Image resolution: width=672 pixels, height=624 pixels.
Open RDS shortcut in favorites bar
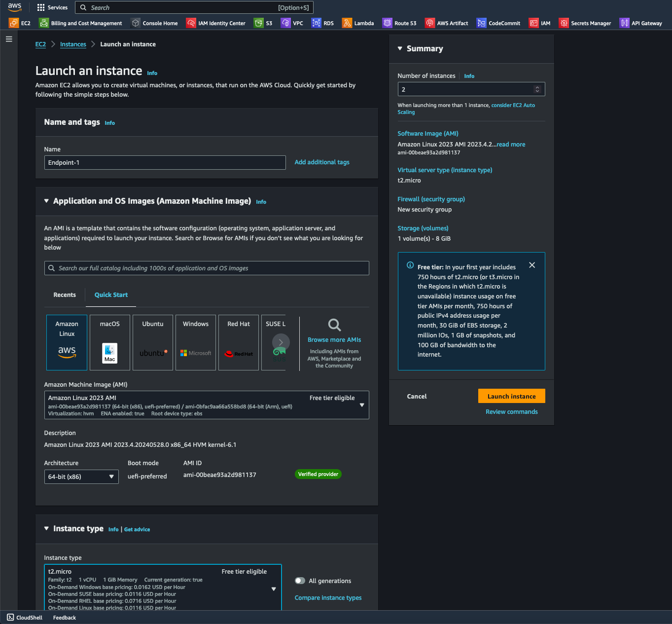click(x=322, y=23)
